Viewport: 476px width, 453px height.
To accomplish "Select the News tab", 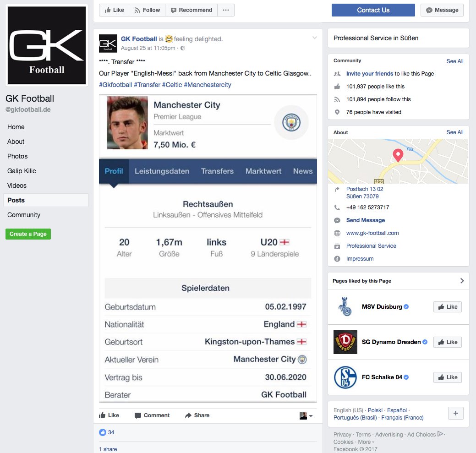I will click(303, 171).
